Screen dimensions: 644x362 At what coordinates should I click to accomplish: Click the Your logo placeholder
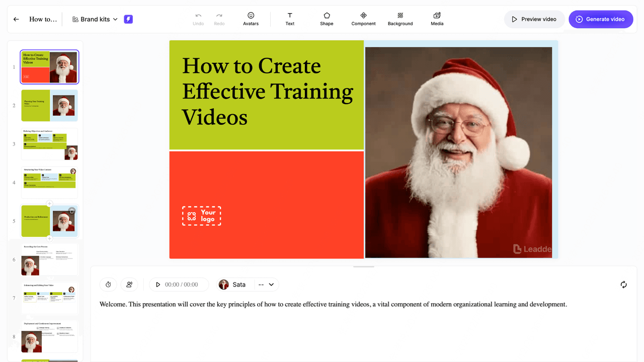pyautogui.click(x=202, y=216)
